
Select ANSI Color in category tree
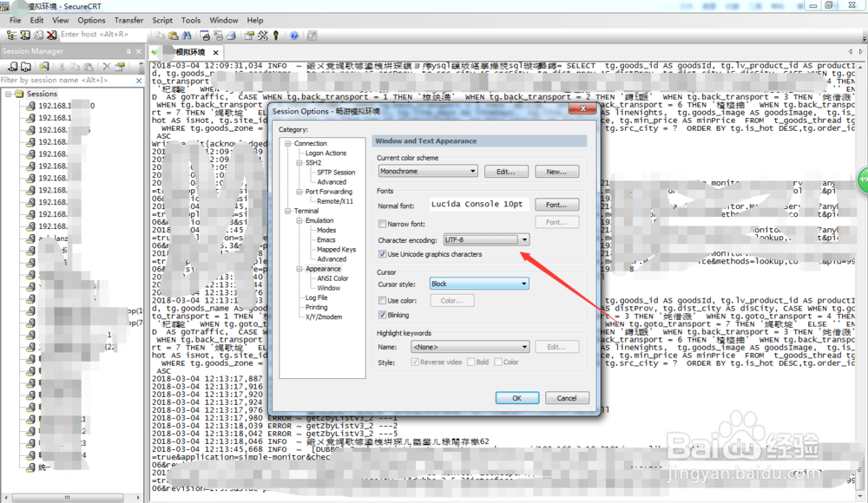[x=332, y=278]
